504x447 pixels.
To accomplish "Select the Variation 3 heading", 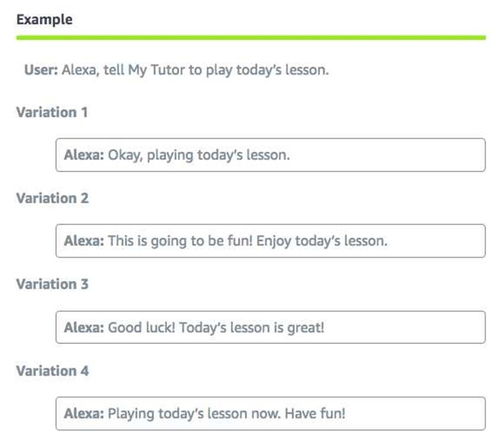I will point(52,285).
